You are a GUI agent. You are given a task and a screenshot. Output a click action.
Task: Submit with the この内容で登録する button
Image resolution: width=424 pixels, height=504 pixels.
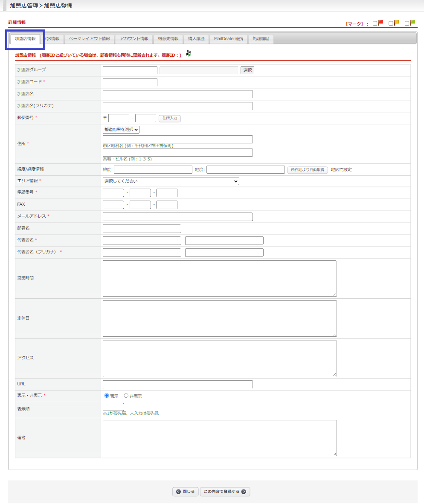(225, 492)
